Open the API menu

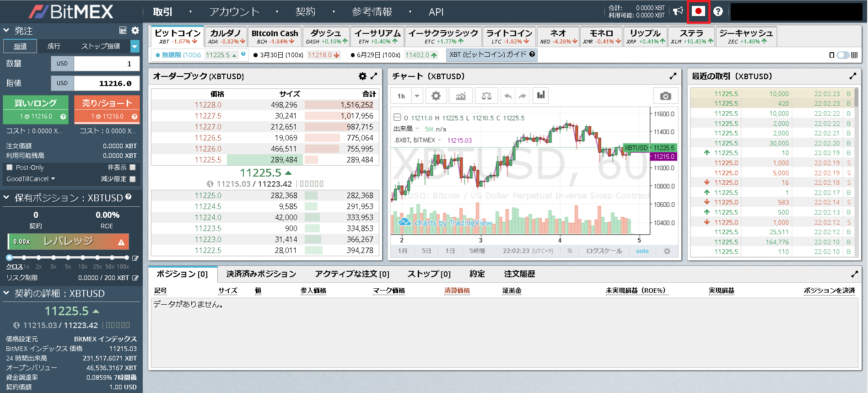[x=436, y=12]
